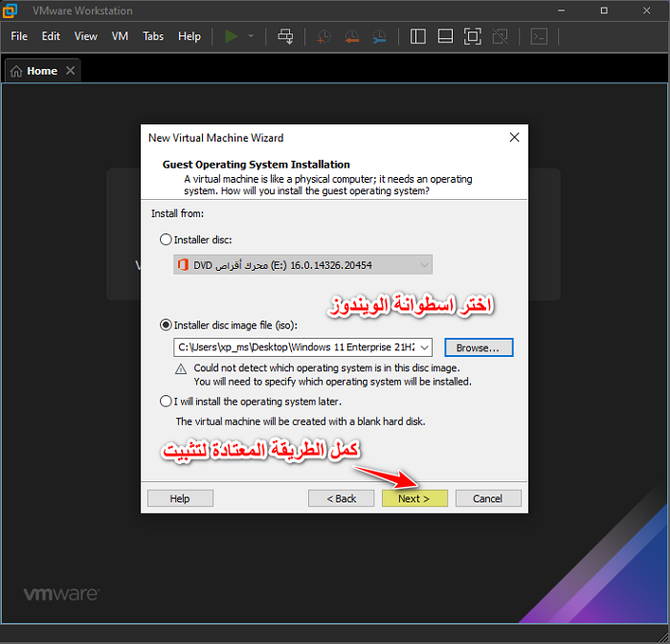The width and height of the screenshot is (670, 644).
Task: Open the File menu
Action: (19, 36)
